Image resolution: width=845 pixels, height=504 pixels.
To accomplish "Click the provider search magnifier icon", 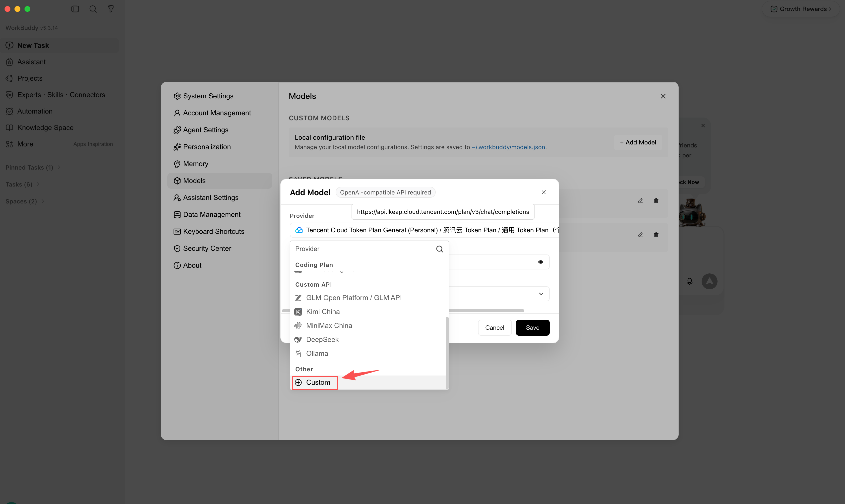I will pos(440,249).
